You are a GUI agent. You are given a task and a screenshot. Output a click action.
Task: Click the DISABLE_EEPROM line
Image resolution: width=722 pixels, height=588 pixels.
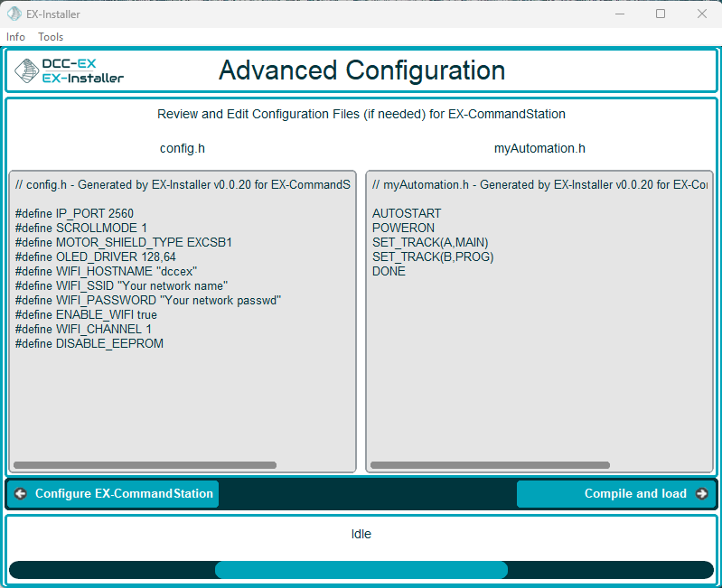tap(89, 344)
